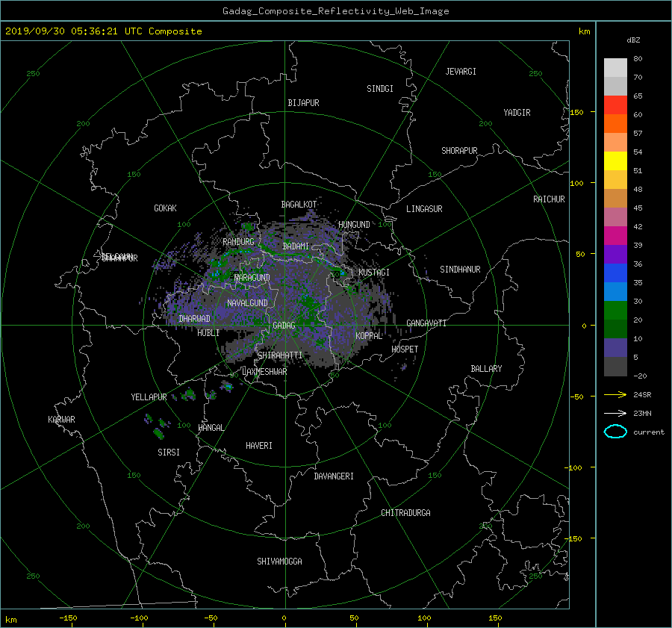The width and height of the screenshot is (672, 628).
Task: Select the blue 35-36 dBZ color swatch
Action: (615, 273)
